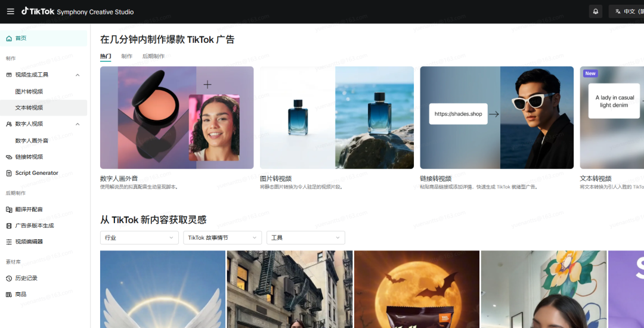Switch to the 制作 tab
This screenshot has width=644, height=328.
(x=126, y=56)
